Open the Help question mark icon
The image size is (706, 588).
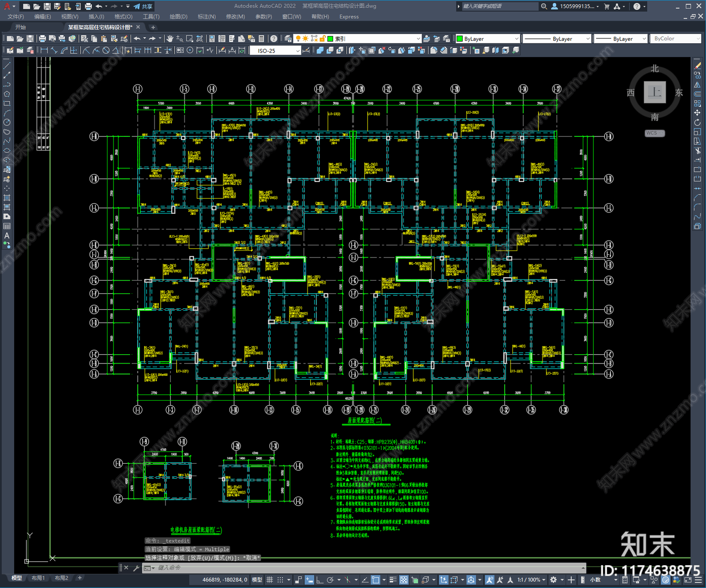(x=274, y=39)
